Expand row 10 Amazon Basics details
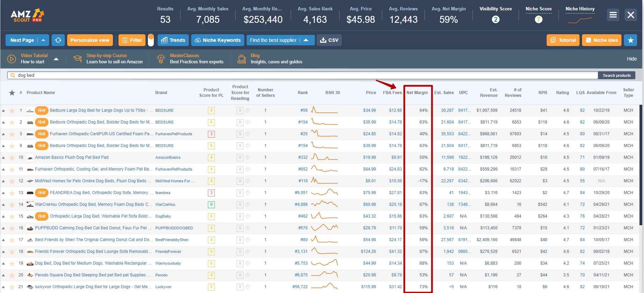 [3, 158]
